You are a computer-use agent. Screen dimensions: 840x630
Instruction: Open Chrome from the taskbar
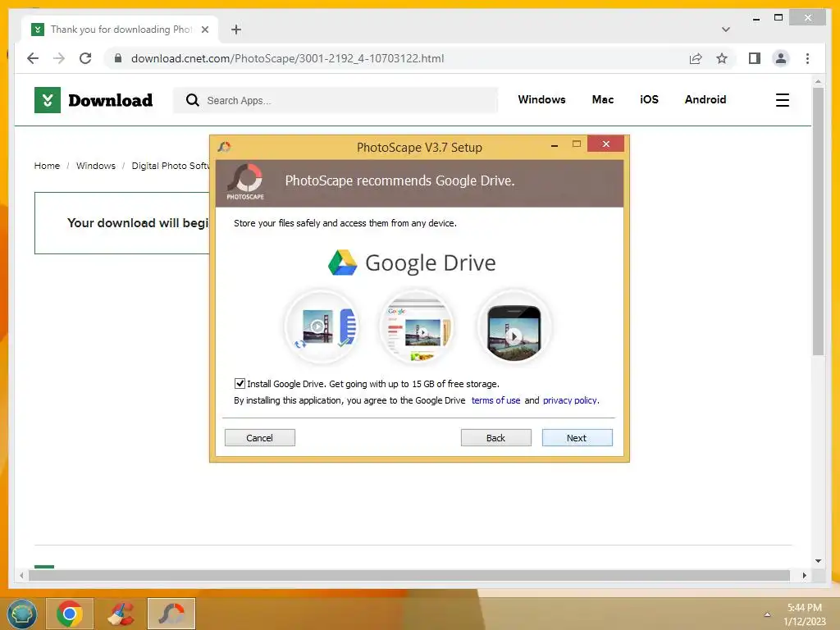coord(70,614)
